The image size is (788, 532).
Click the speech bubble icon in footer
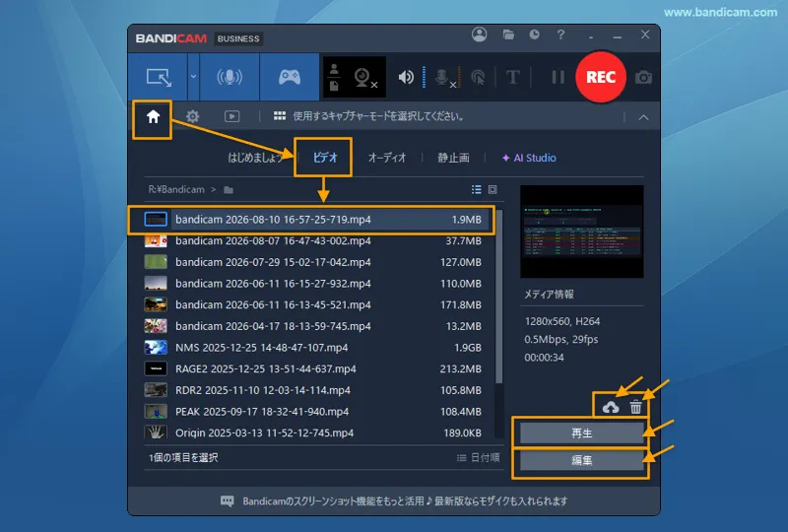[228, 501]
